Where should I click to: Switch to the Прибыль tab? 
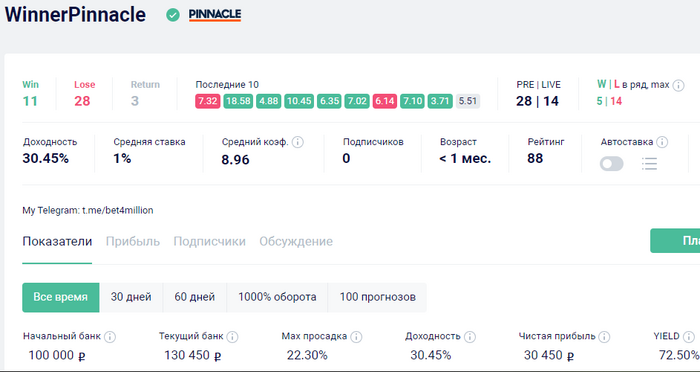133,242
